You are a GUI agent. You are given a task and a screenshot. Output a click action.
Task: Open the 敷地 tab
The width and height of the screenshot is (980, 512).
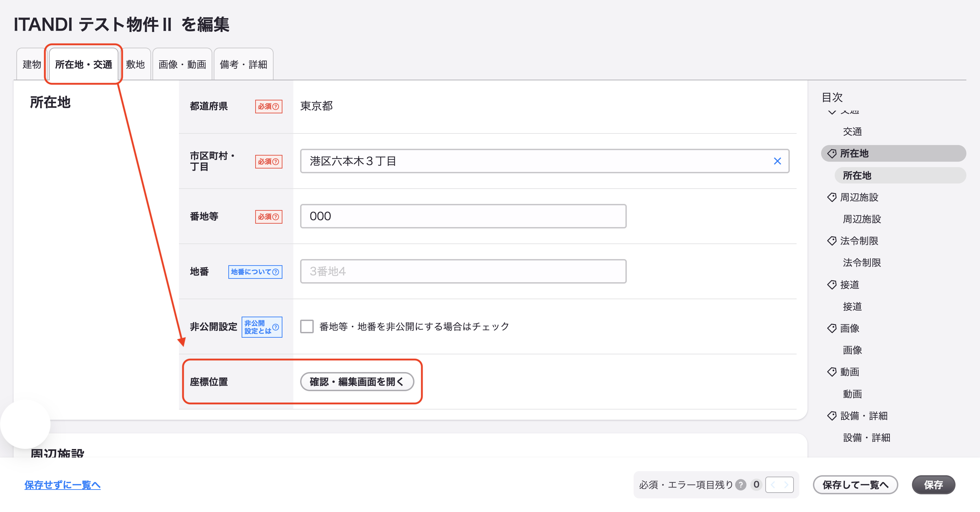pos(135,64)
